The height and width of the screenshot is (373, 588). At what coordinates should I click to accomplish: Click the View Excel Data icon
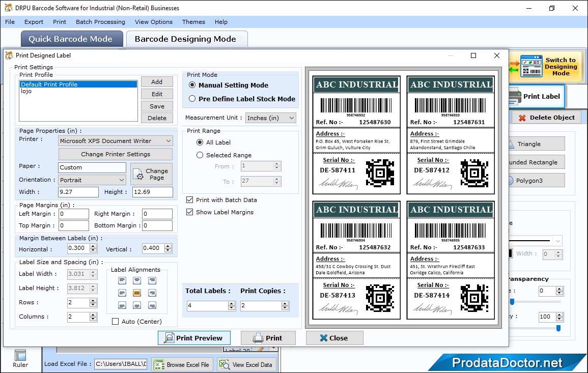(x=224, y=364)
